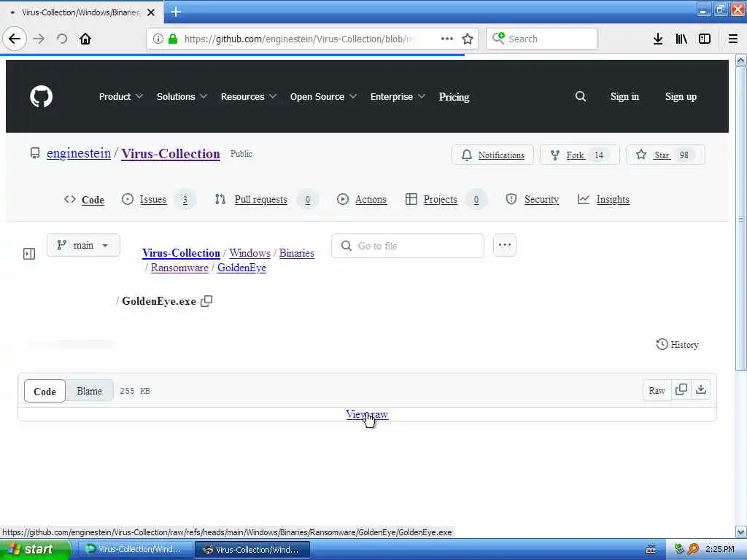Copy raw file contents icon

[x=681, y=390]
